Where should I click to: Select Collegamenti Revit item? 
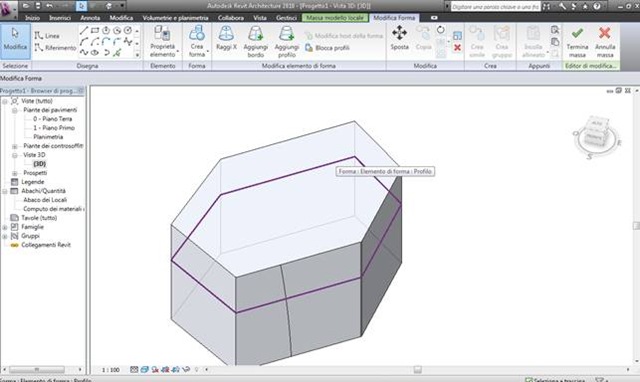point(46,245)
